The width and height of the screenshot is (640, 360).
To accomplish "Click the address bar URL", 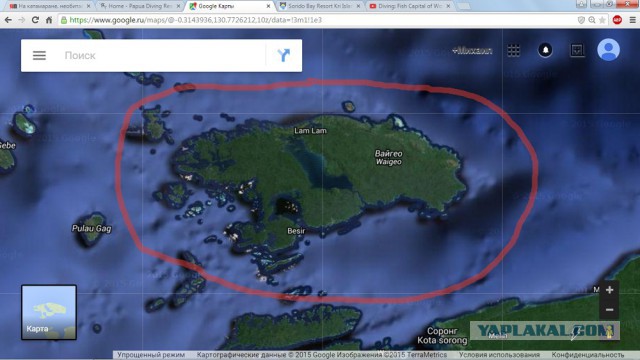I will click(x=196, y=20).
